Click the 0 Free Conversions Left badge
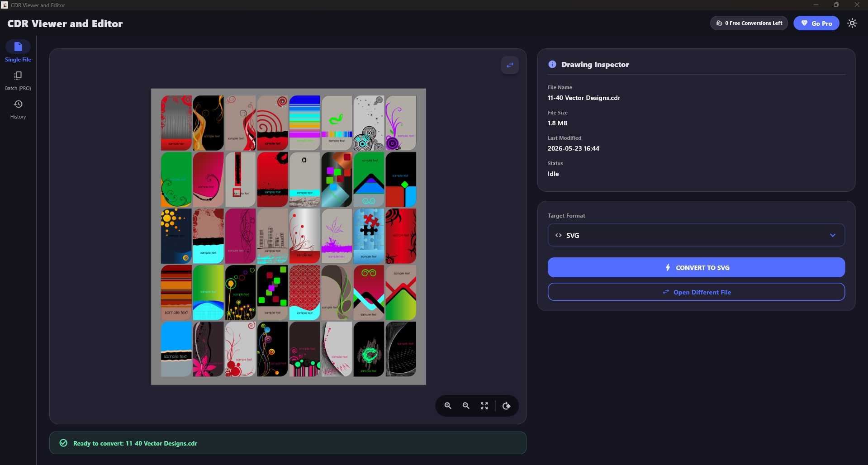The image size is (868, 465). tap(749, 23)
